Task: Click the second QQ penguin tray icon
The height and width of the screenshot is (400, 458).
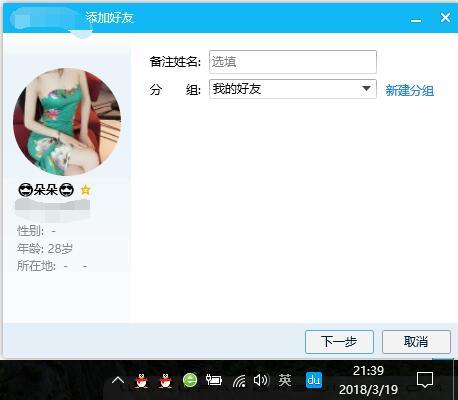Action: (x=165, y=380)
